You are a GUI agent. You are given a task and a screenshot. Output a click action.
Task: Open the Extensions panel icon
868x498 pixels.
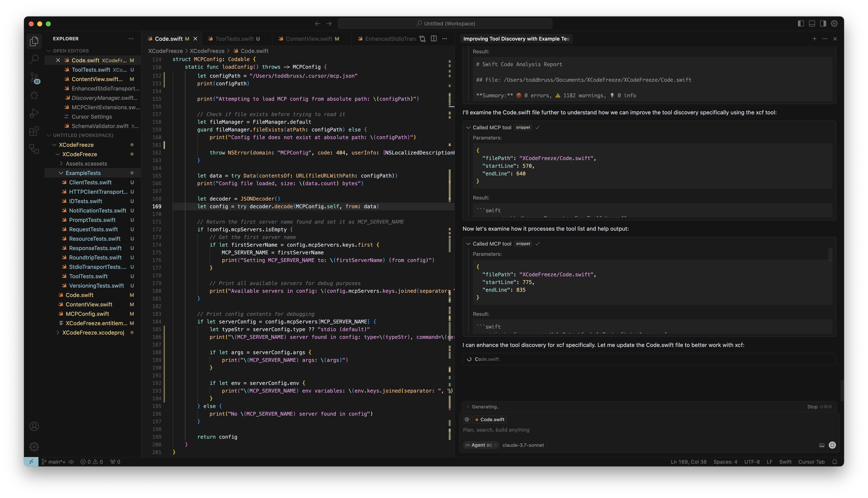coord(34,131)
